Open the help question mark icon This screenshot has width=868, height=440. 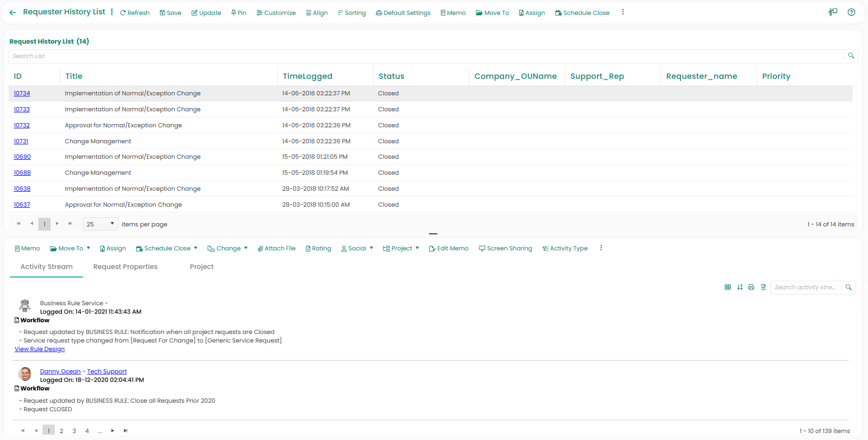coord(852,12)
